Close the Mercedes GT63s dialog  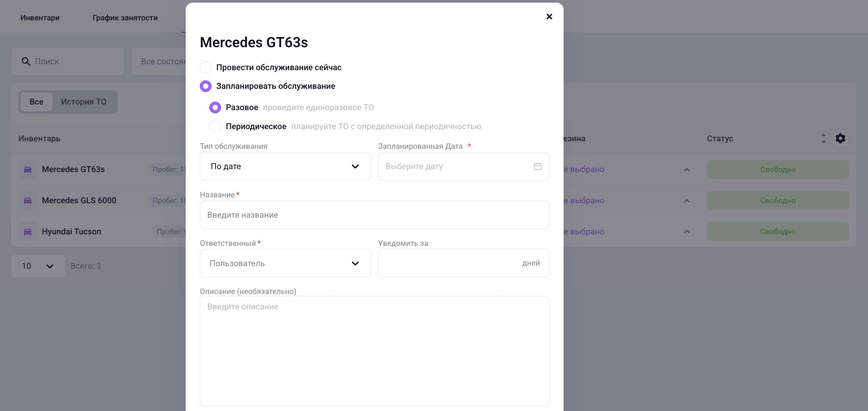[x=549, y=16]
